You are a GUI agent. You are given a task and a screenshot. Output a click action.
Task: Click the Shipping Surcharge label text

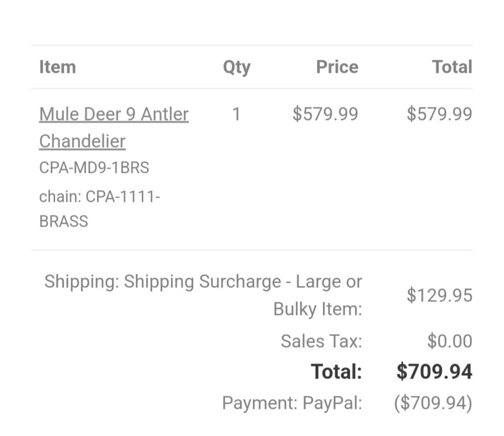(203, 282)
